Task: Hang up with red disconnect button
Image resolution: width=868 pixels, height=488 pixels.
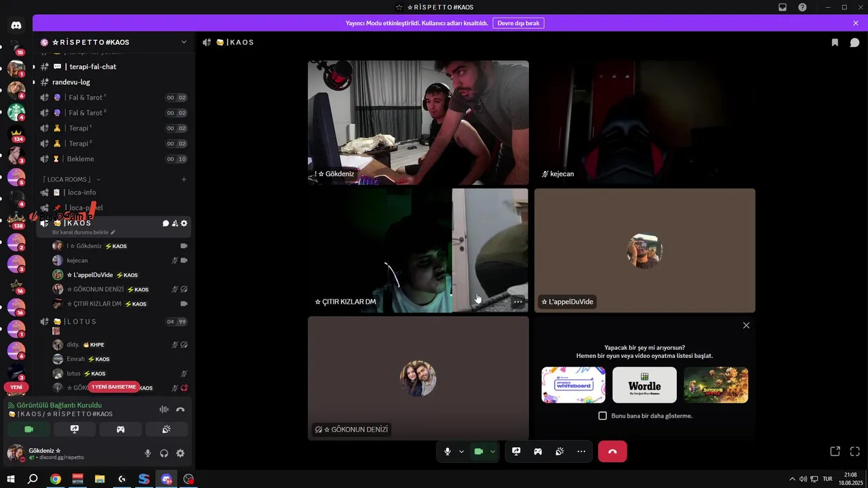Action: pyautogui.click(x=612, y=451)
